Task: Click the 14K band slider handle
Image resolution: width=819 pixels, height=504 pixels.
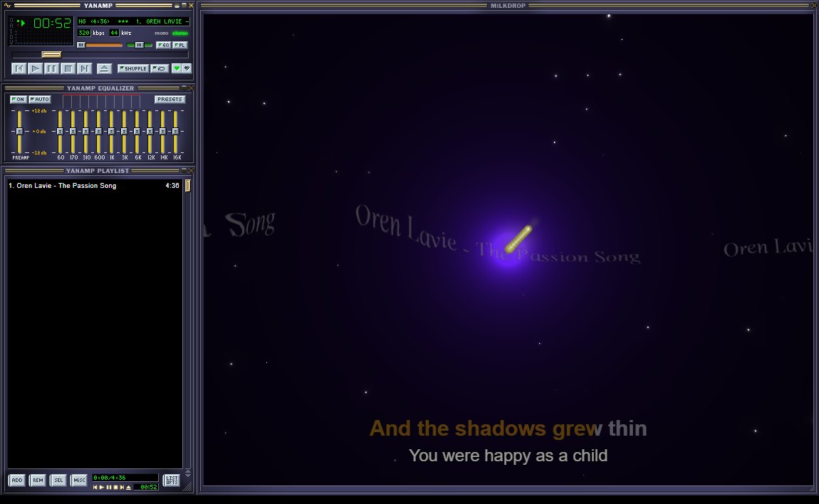Action: pyautogui.click(x=162, y=131)
